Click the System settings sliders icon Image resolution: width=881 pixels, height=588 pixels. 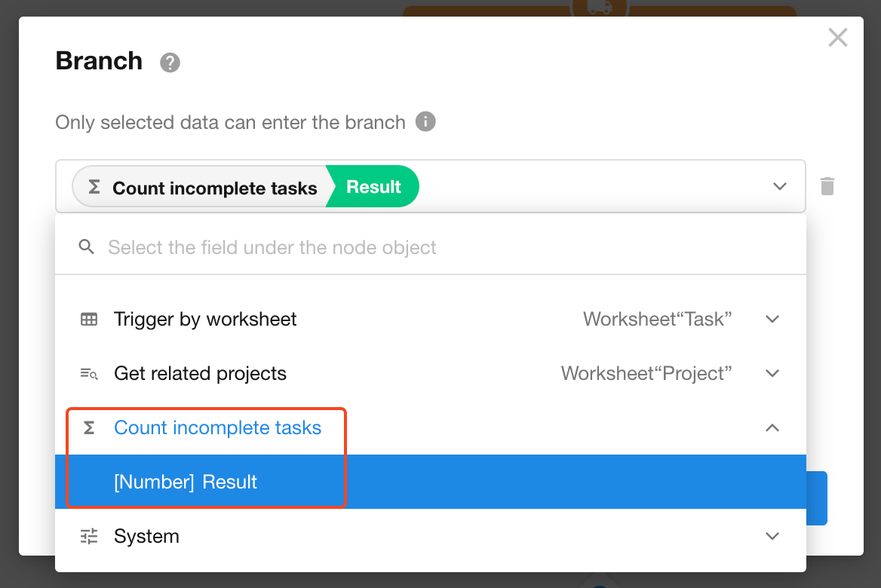89,537
